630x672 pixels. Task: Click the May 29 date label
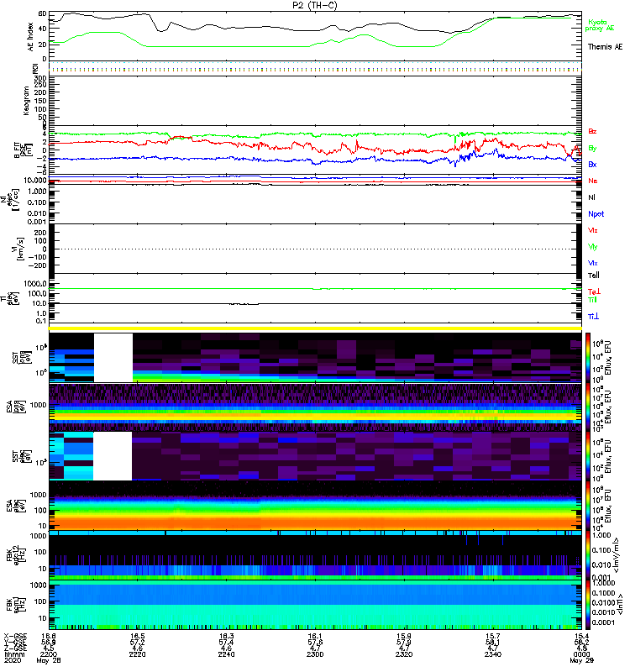tap(581, 660)
